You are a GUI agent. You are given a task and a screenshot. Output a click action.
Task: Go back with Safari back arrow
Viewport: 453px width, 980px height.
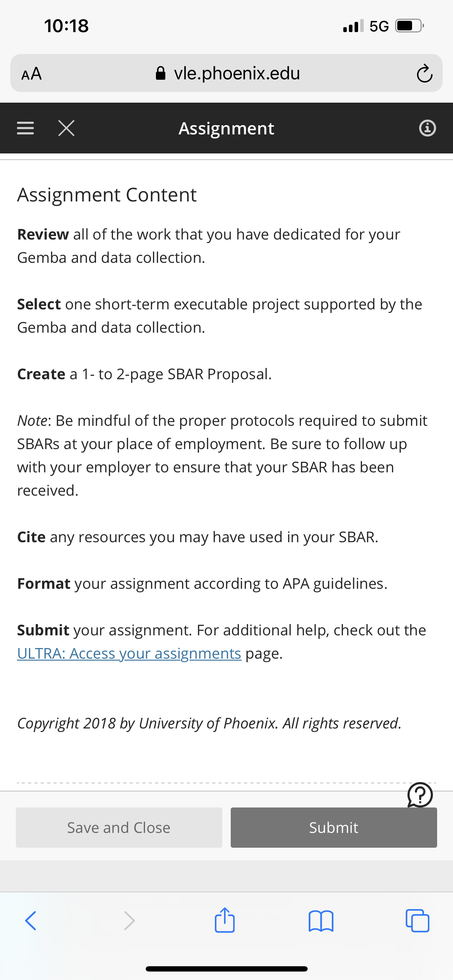31,920
